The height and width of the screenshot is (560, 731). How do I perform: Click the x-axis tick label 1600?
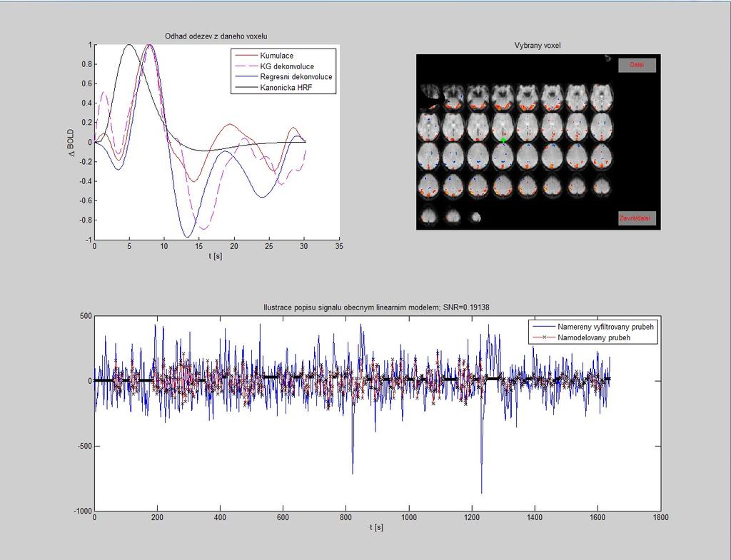[598, 517]
